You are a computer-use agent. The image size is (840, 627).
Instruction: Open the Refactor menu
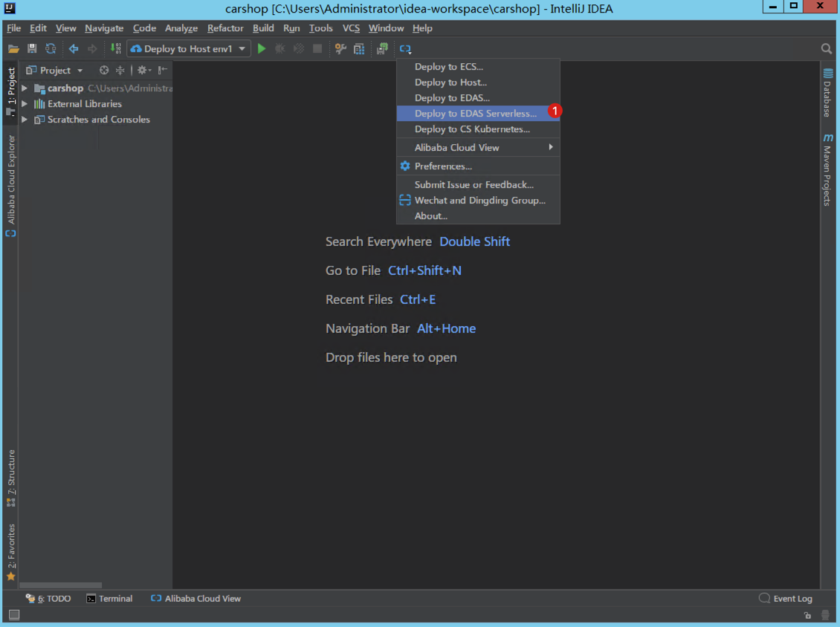pyautogui.click(x=225, y=28)
